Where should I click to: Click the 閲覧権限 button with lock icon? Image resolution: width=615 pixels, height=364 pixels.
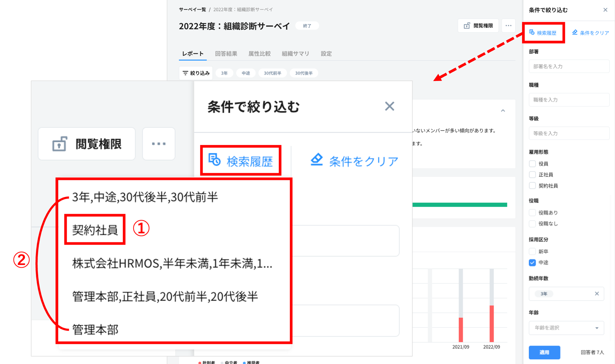(x=478, y=26)
